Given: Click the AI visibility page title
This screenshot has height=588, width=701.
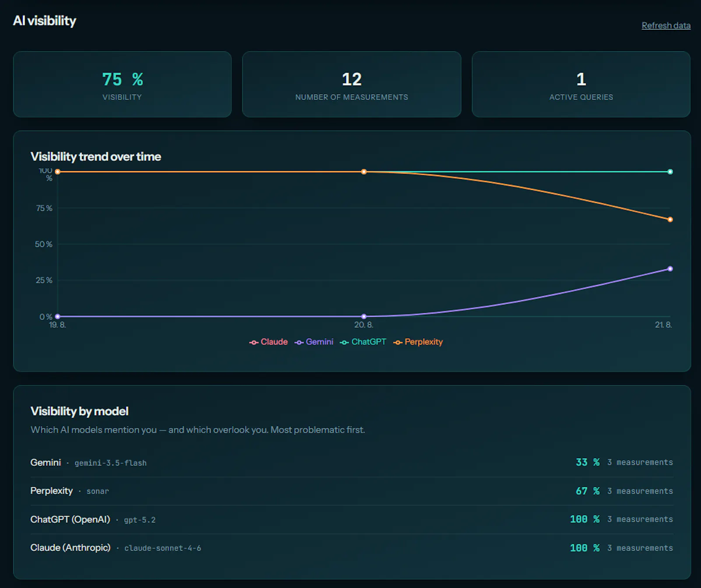Looking at the screenshot, I should coord(45,21).
